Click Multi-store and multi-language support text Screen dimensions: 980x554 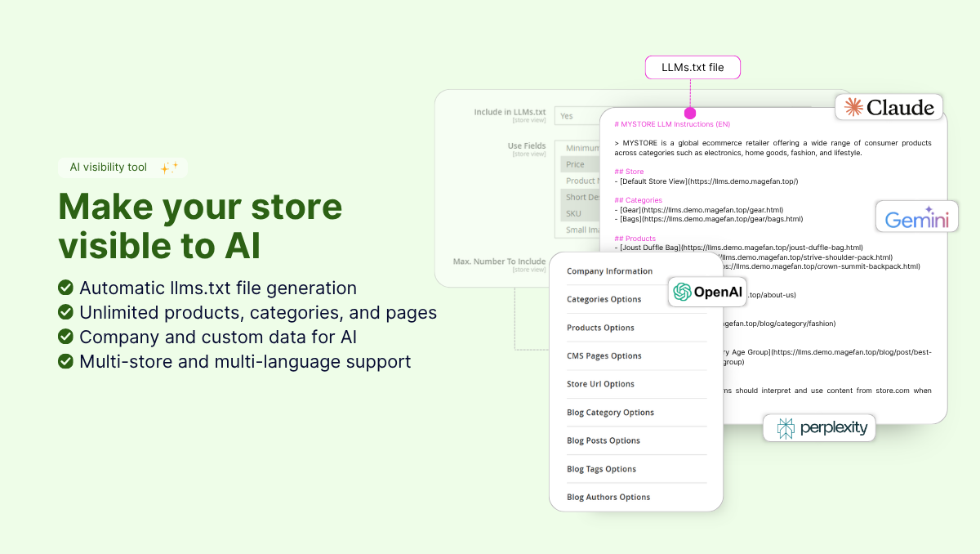(245, 361)
